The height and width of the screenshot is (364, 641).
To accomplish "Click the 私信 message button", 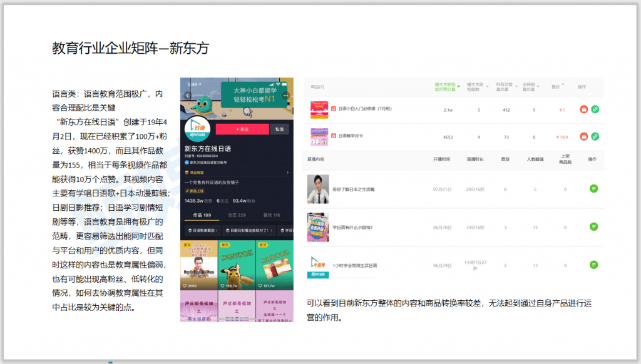I will pos(280,129).
